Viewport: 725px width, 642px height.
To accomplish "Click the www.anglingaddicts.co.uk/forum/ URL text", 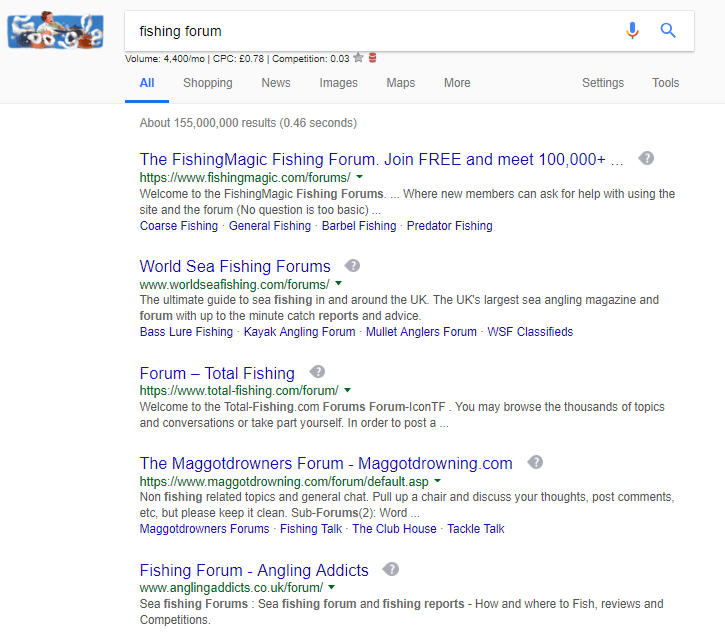I will pyautogui.click(x=231, y=587).
